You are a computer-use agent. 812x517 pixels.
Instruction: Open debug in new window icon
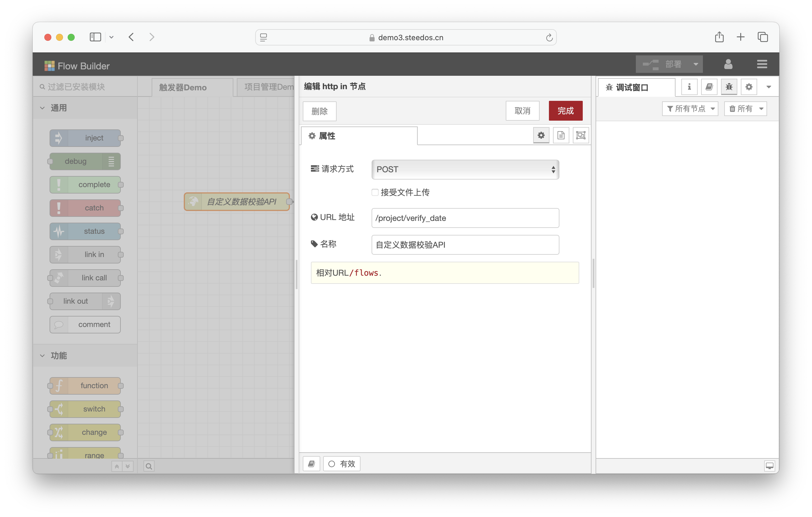coord(769,466)
